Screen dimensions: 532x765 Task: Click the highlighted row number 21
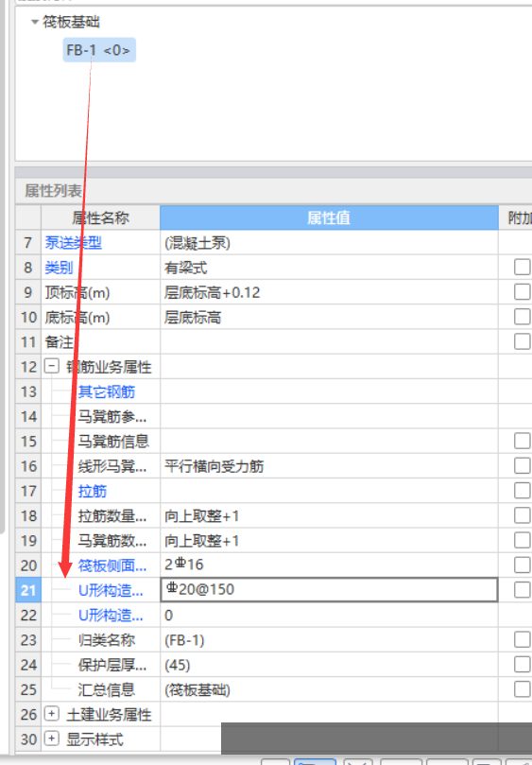click(28, 590)
